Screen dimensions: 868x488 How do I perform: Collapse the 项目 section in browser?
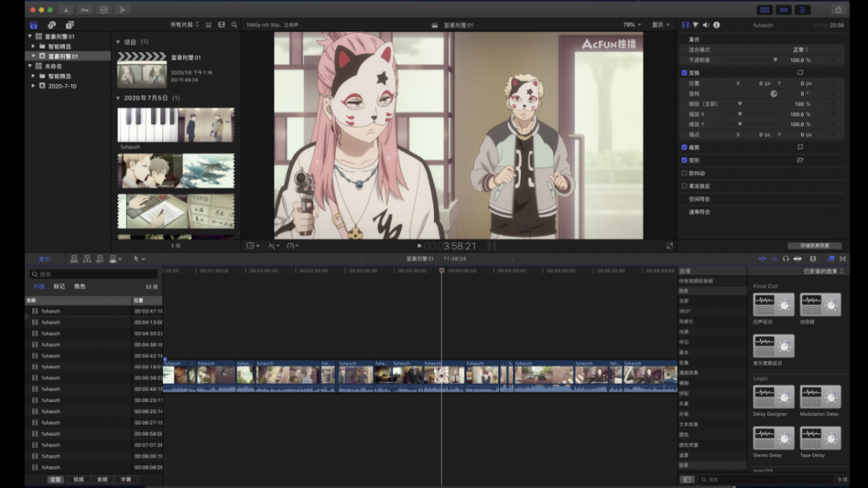pyautogui.click(x=118, y=42)
